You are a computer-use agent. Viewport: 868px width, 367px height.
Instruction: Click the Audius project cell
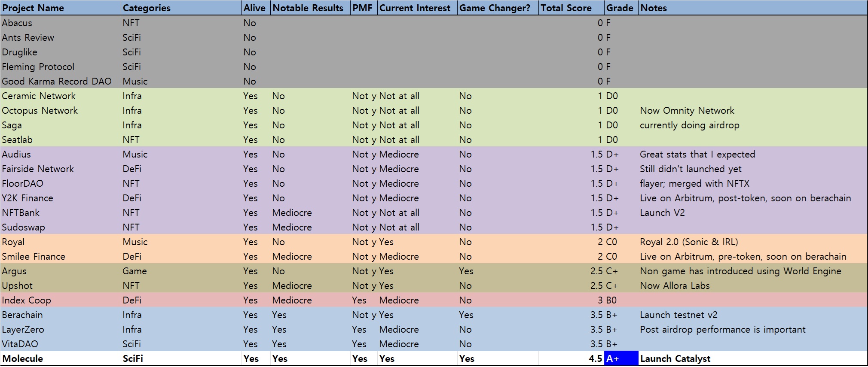61,155
